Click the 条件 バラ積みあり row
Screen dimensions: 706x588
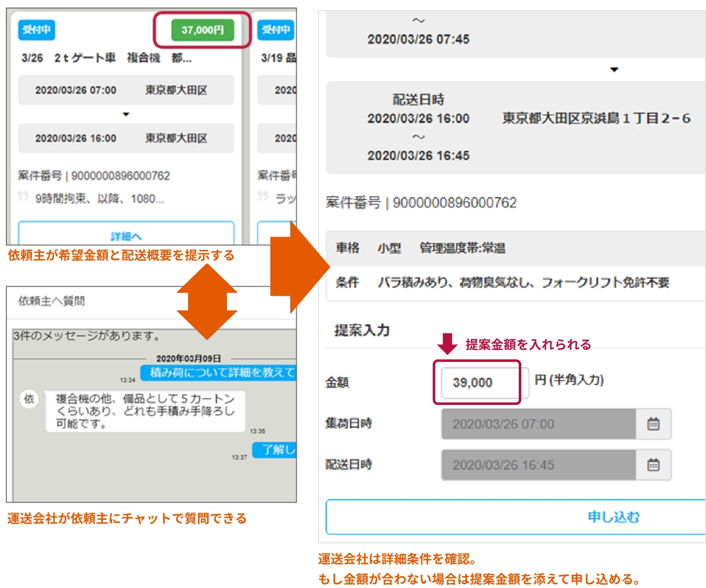point(515,282)
